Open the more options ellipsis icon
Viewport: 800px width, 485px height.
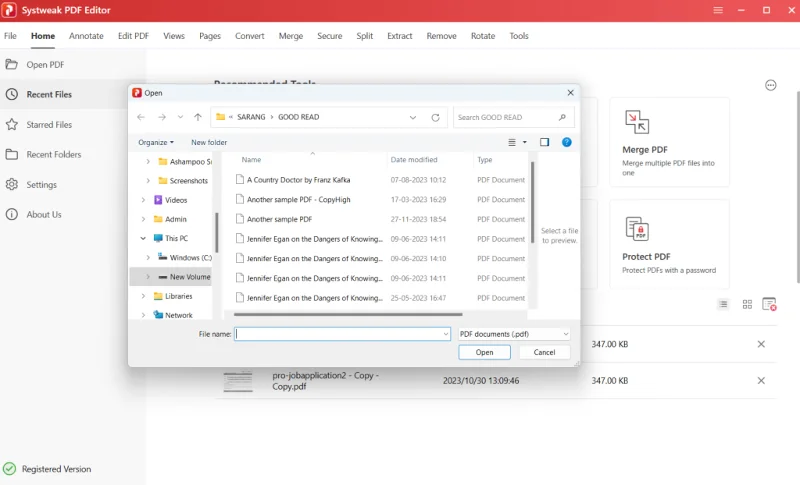(770, 85)
